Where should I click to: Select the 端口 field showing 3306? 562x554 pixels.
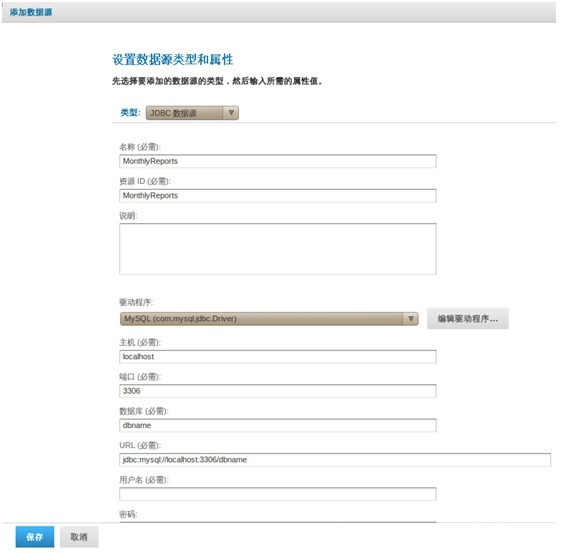[277, 391]
